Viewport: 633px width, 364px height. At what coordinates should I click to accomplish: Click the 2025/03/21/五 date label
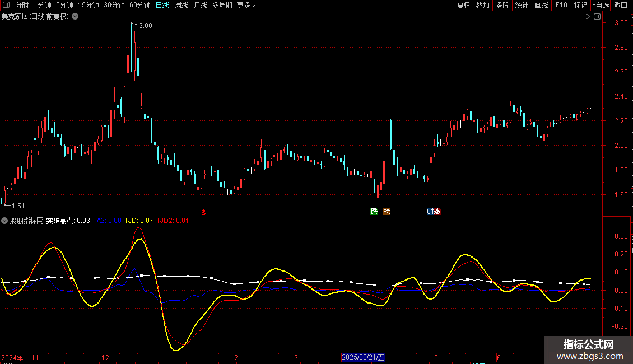[364, 357]
